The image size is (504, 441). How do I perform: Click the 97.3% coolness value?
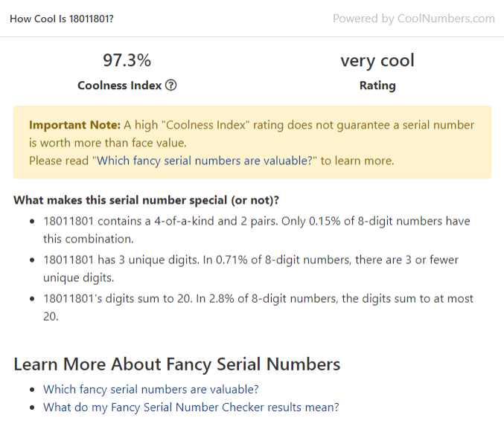(127, 60)
